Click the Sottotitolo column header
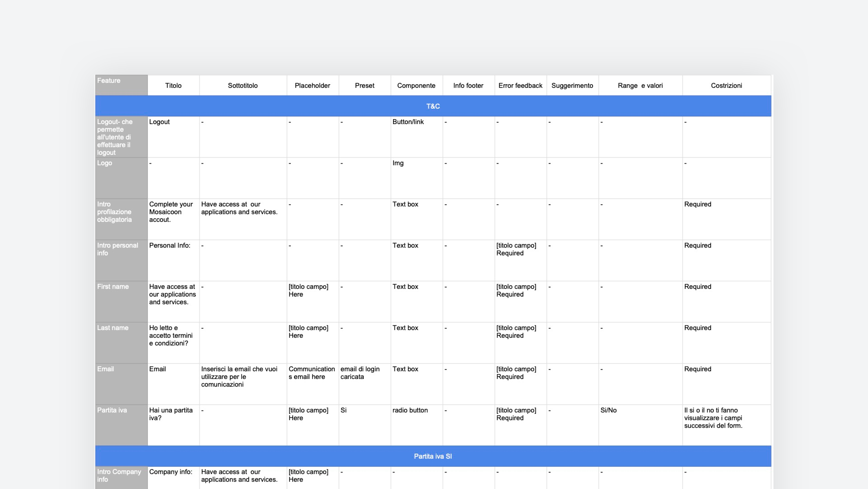This screenshot has height=489, width=868. click(243, 85)
